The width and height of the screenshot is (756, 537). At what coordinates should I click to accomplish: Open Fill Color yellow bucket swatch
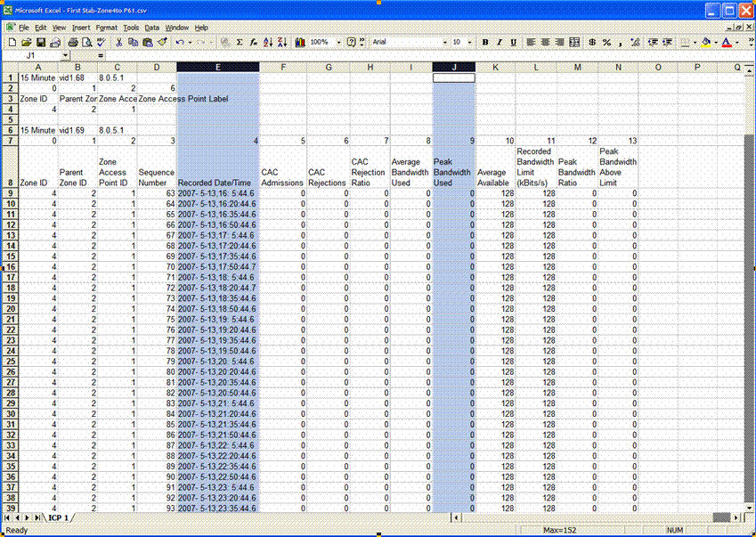(x=706, y=43)
